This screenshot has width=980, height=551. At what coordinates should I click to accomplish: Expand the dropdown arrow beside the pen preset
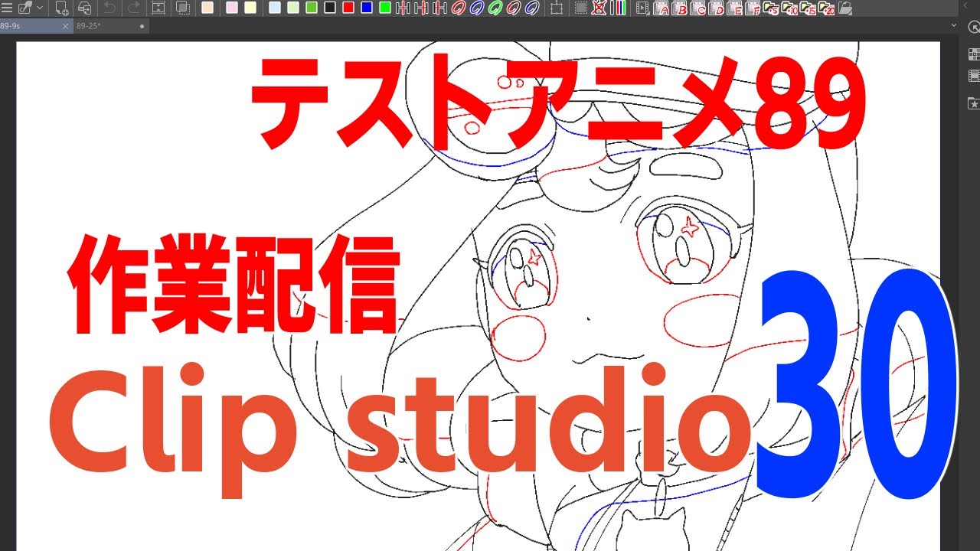point(39,8)
